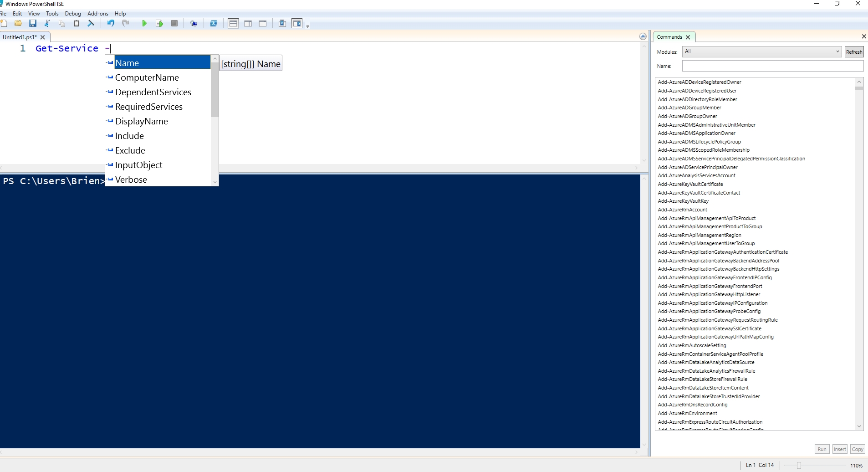Choose DisplayName from the parameter suggestions

141,121
